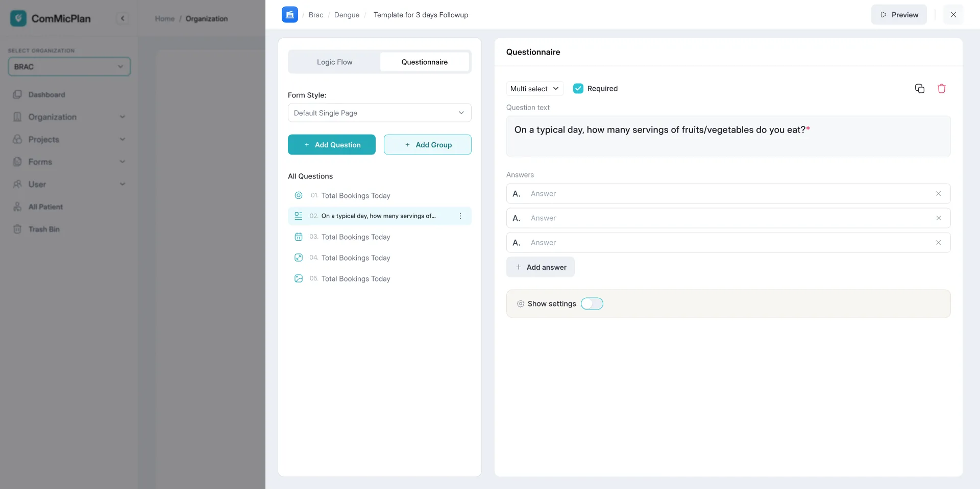Click the question text field
The height and width of the screenshot is (489, 980).
(728, 136)
